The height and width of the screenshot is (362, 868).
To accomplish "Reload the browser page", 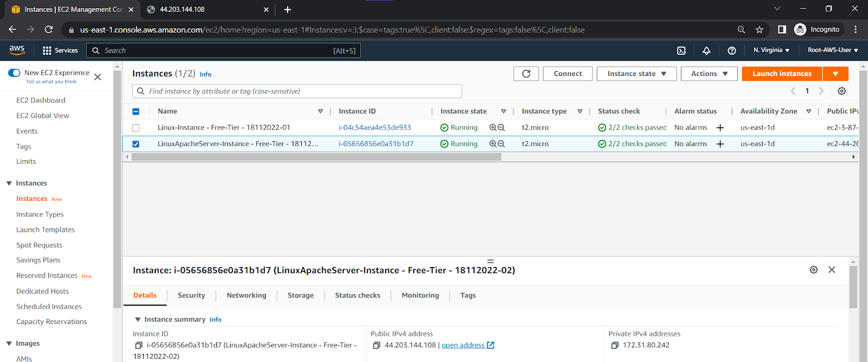I will 49,30.
